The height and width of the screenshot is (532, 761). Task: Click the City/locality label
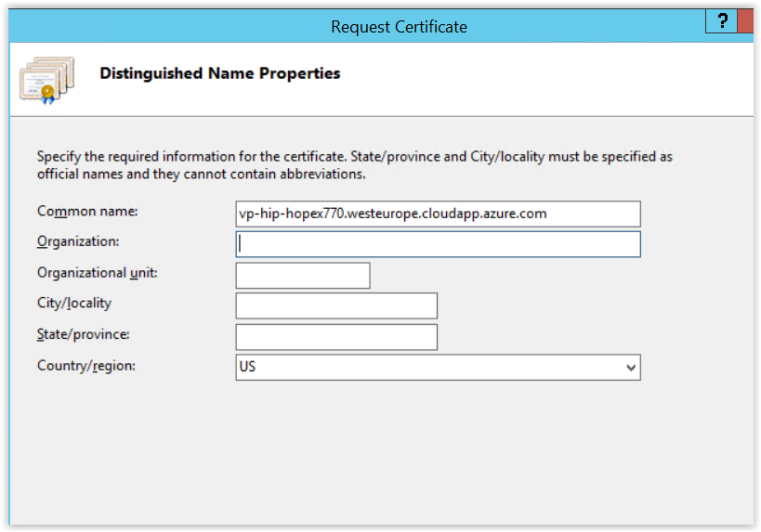click(x=74, y=304)
